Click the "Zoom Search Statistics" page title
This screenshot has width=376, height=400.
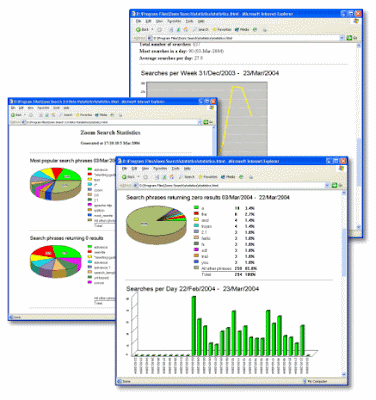[110, 133]
